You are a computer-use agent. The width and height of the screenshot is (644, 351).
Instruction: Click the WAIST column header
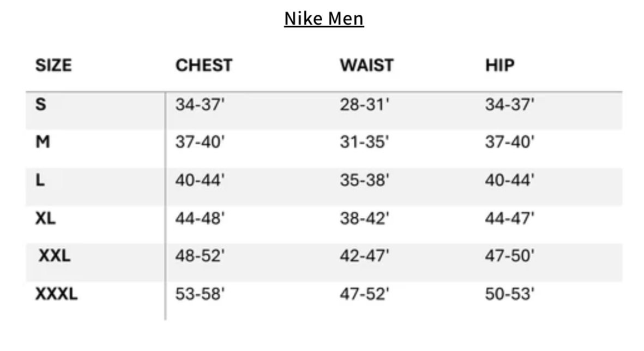(366, 66)
